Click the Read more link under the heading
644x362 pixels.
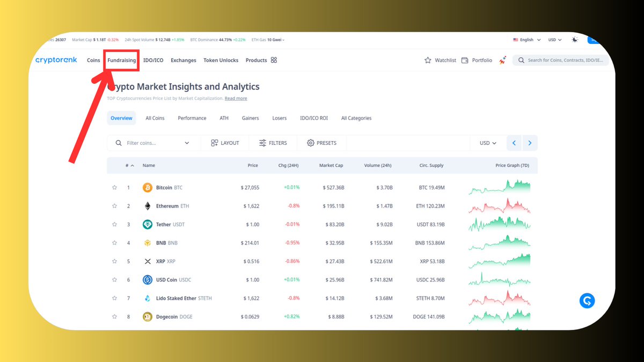(236, 98)
